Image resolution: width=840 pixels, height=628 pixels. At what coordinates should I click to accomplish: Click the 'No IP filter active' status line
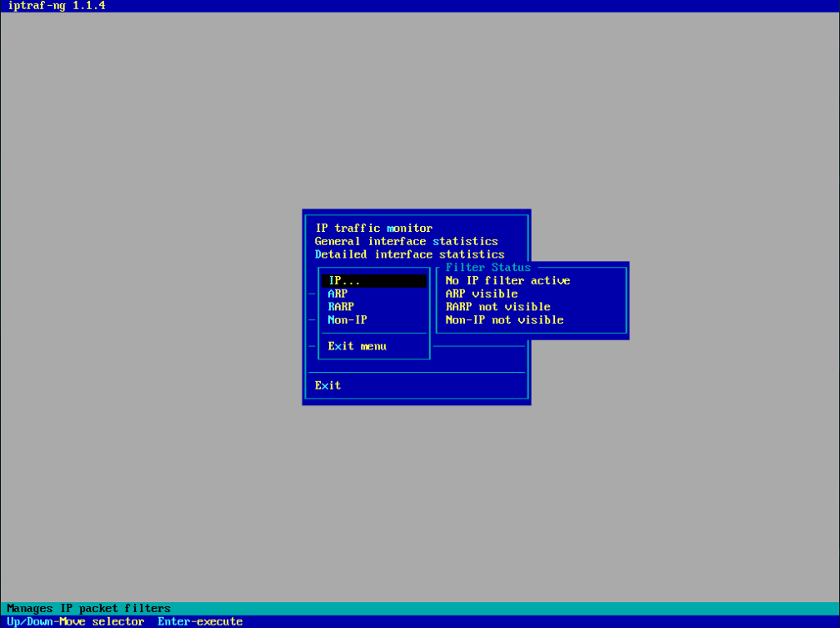pyautogui.click(x=507, y=281)
